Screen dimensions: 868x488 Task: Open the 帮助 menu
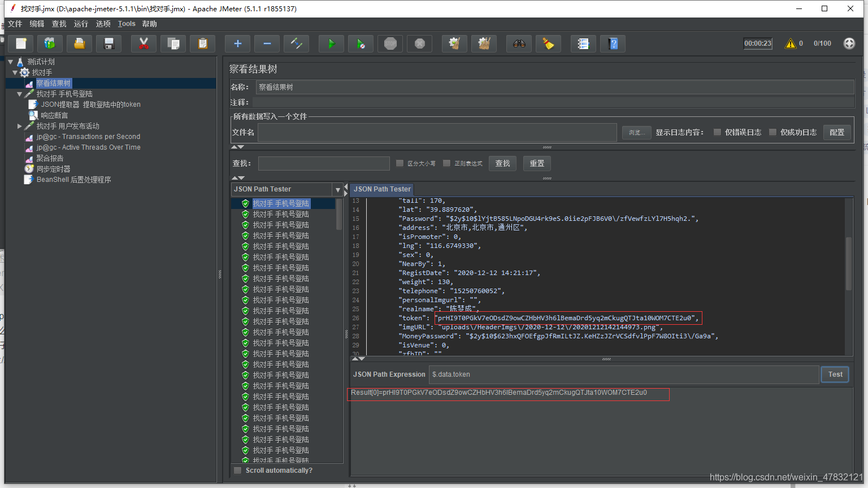pyautogui.click(x=150, y=24)
